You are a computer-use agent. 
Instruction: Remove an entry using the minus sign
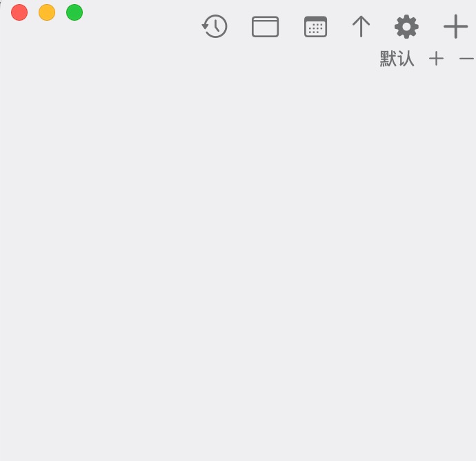coord(467,58)
